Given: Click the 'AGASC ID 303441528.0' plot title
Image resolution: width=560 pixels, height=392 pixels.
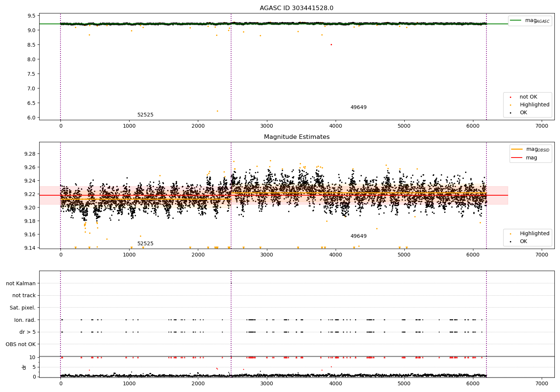Looking at the screenshot, I should click(296, 8).
